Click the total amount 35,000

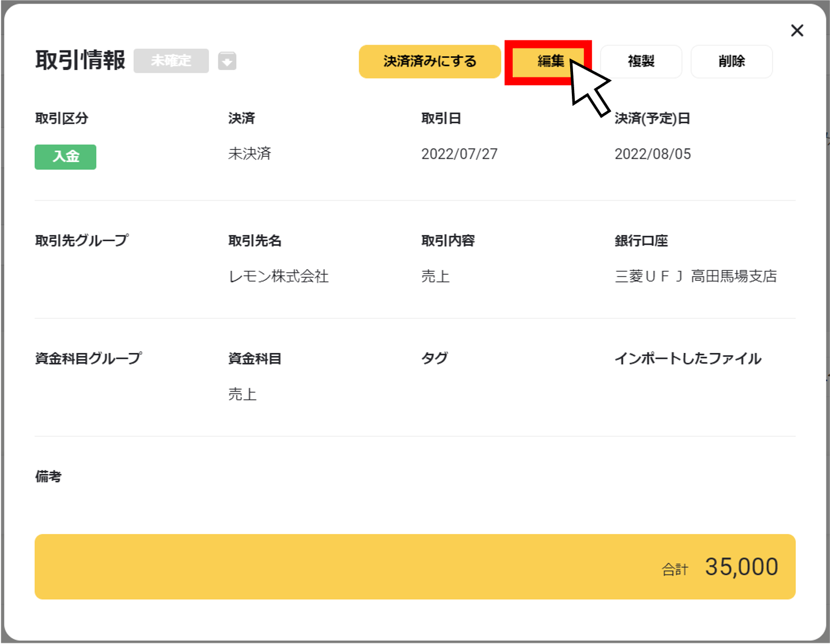pos(741,567)
